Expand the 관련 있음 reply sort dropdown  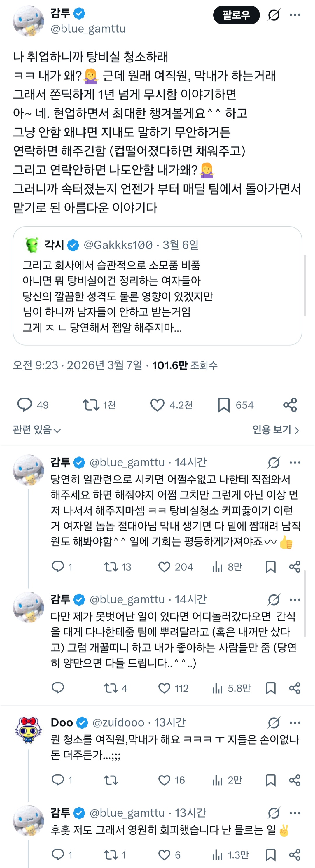37,430
